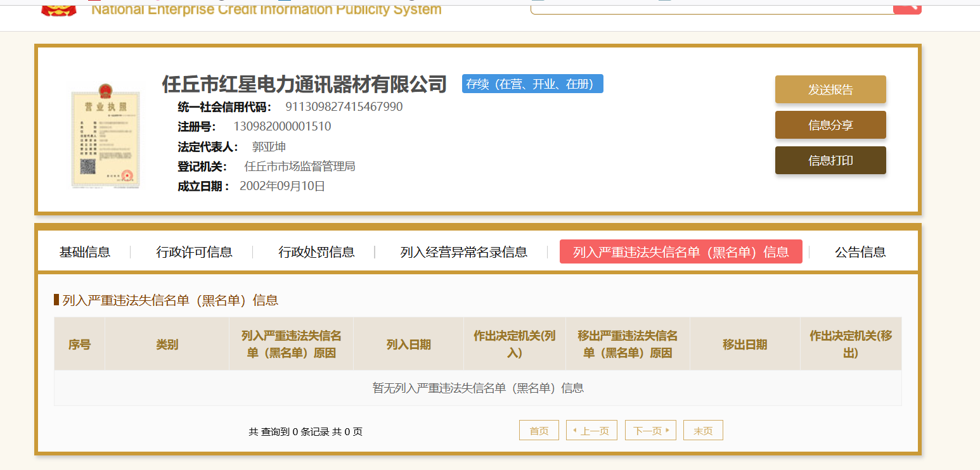Click the 移出严重违法失信名单（黑名单）原因 column header
Screen dimensions: 980x470
click(628, 344)
